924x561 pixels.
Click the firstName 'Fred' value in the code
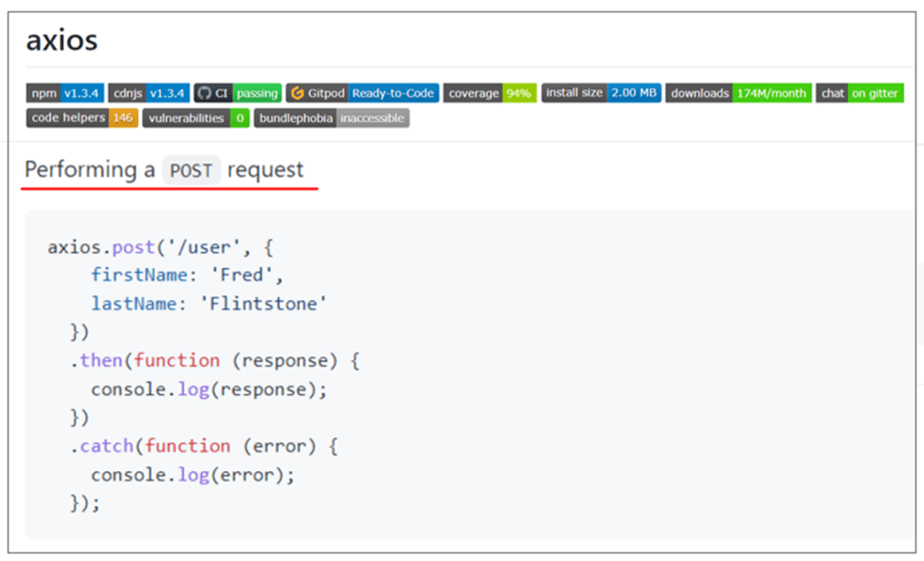click(252, 276)
